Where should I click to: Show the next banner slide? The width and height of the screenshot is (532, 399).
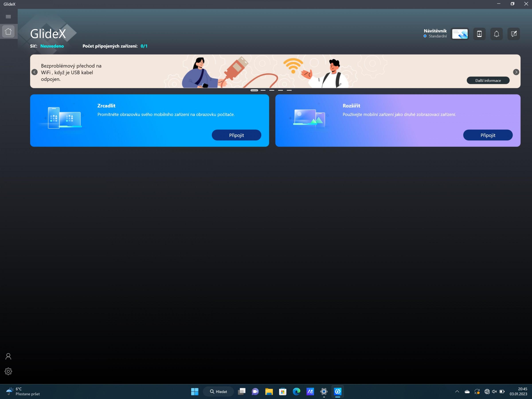[x=516, y=72]
